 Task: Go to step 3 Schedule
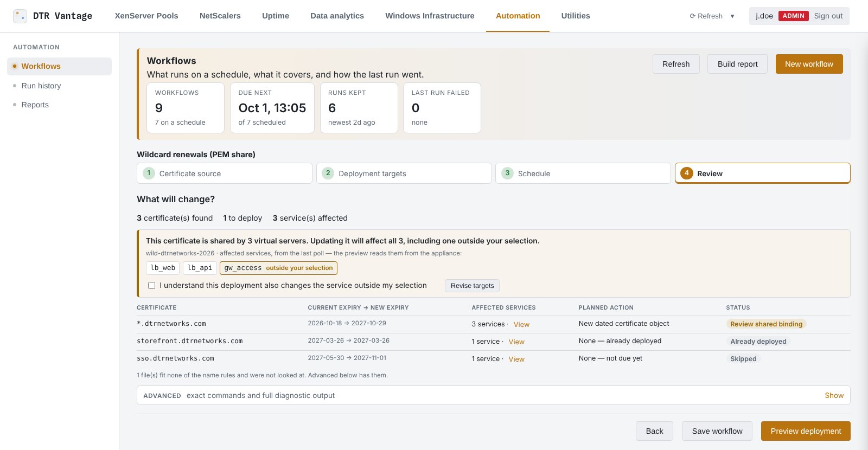coord(583,173)
